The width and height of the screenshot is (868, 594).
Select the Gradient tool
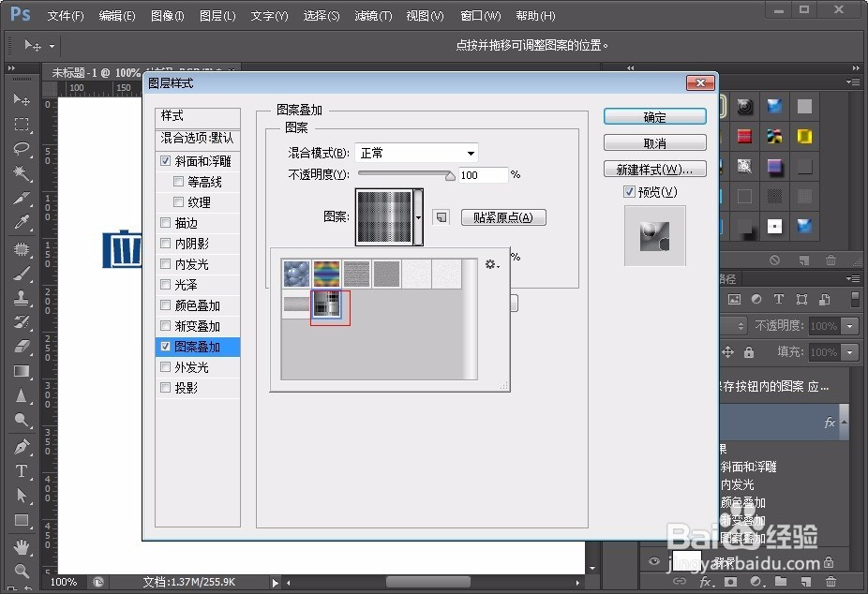click(22, 371)
